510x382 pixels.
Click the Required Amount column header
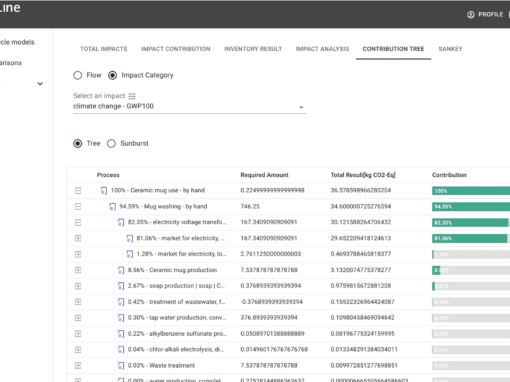point(265,175)
